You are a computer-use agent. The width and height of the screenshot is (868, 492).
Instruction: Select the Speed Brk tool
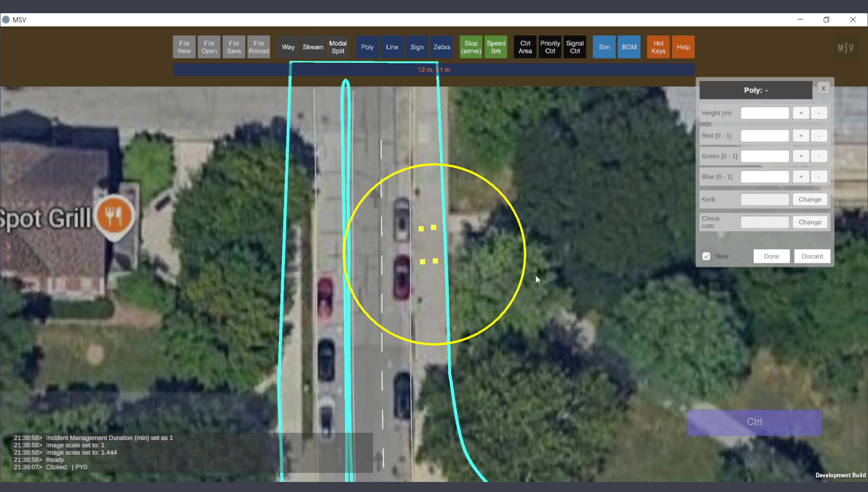[495, 47]
